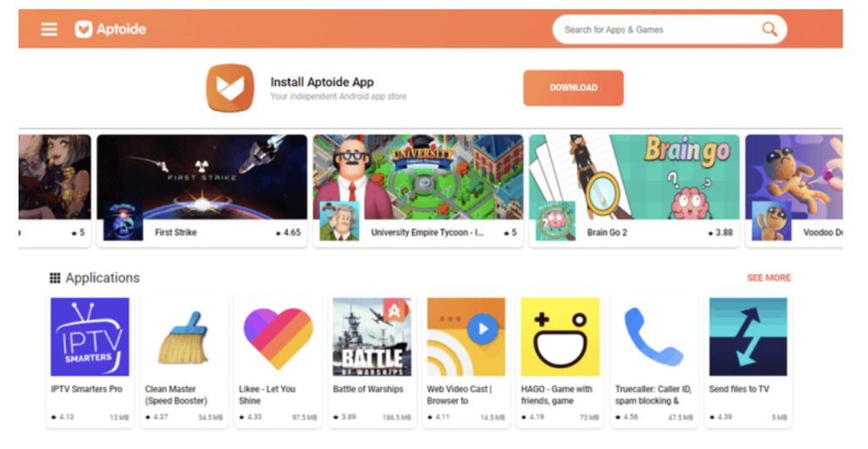Screen dimensions: 868x449
Task: Select the Clean Master broom icon
Action: 184,337
